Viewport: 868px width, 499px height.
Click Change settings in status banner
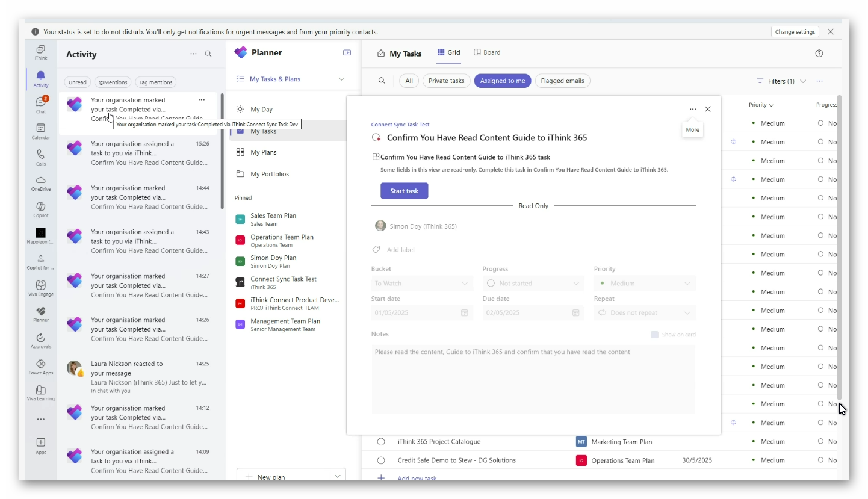(795, 32)
